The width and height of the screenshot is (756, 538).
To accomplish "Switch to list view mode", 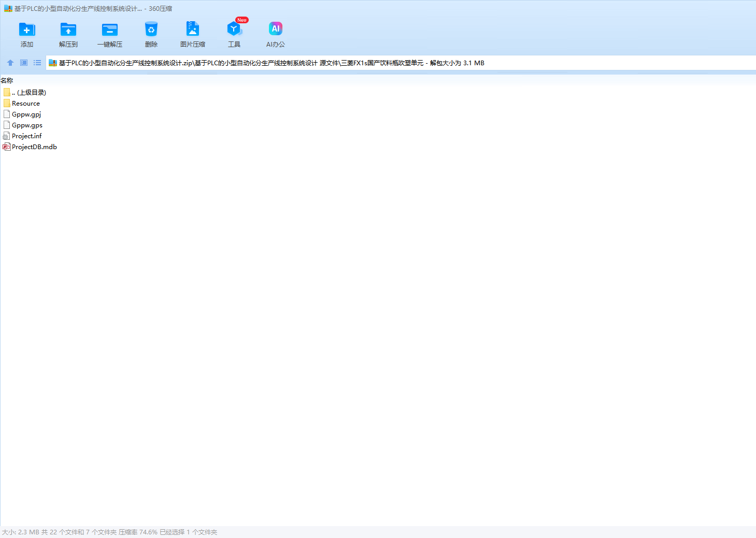I will click(37, 63).
